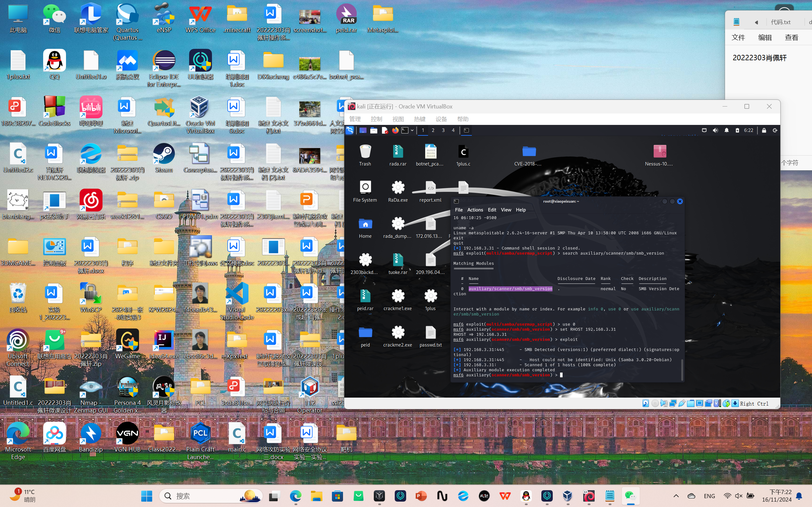
Task: Click VirtualBox USB devices status icon
Action: (682, 403)
